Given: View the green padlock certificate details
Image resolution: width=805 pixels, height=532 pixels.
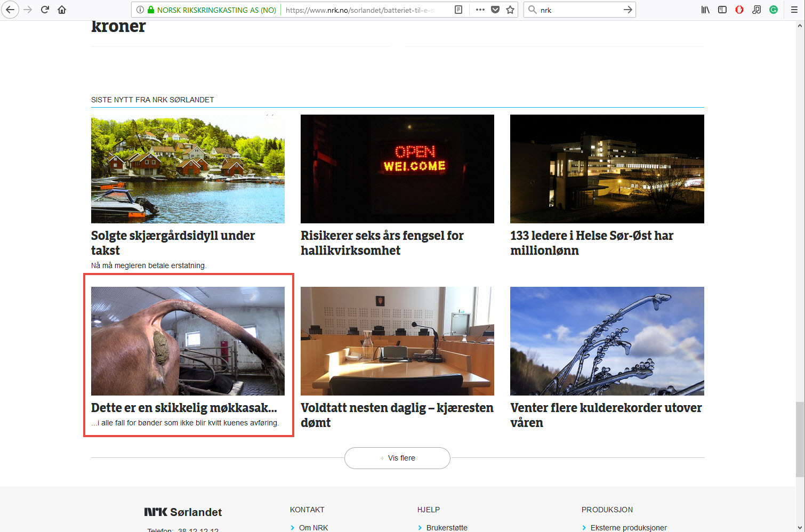Looking at the screenshot, I should pos(151,10).
